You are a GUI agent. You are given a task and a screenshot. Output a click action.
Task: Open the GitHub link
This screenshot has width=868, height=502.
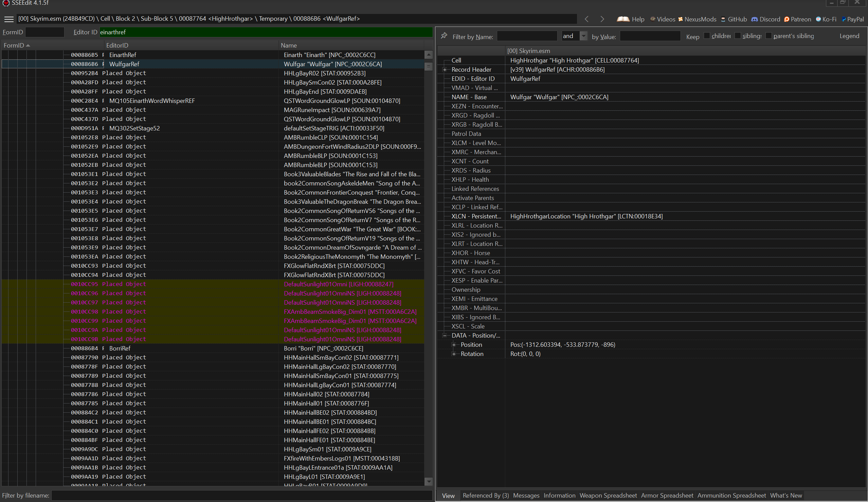click(734, 19)
